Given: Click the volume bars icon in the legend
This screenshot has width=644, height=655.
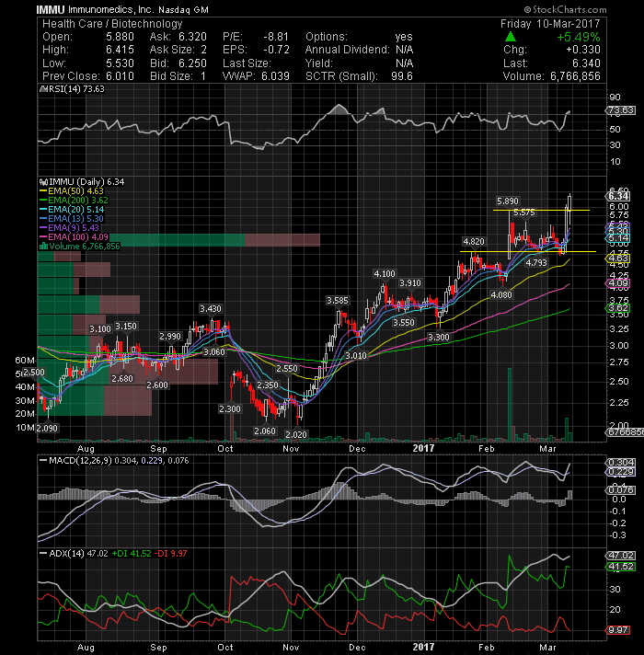Looking at the screenshot, I should pyautogui.click(x=43, y=246).
